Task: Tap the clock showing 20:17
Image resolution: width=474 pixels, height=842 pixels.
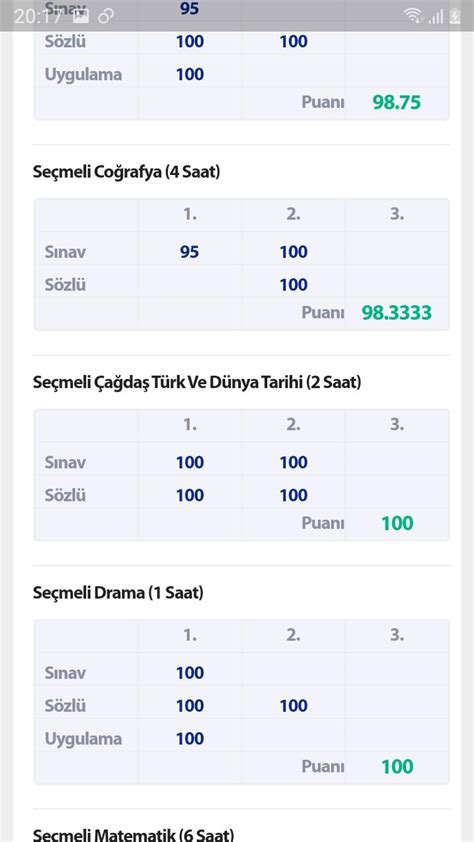Action: pyautogui.click(x=38, y=17)
